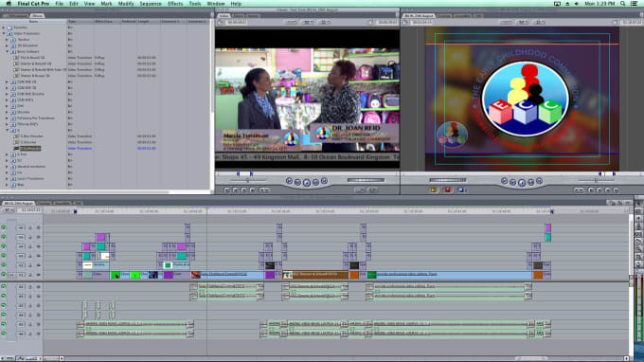
Task: Click the Viewer shuttle control
Action: pyautogui.click(x=247, y=180)
